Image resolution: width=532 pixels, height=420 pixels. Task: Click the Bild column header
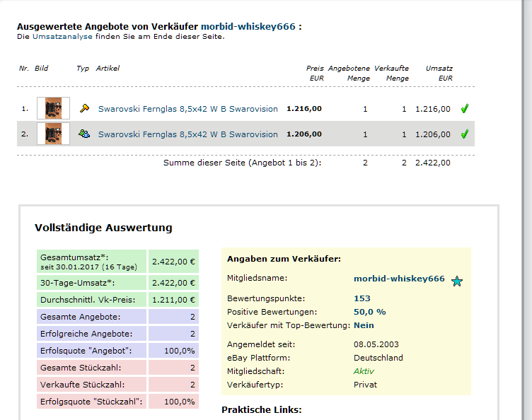tap(41, 68)
